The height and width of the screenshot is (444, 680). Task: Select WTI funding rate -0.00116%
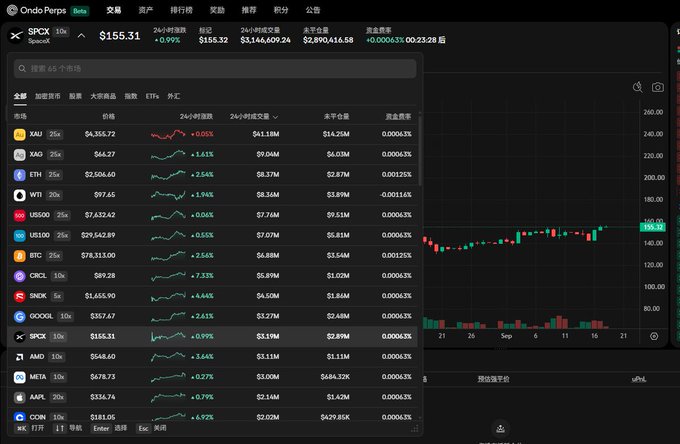click(x=396, y=195)
